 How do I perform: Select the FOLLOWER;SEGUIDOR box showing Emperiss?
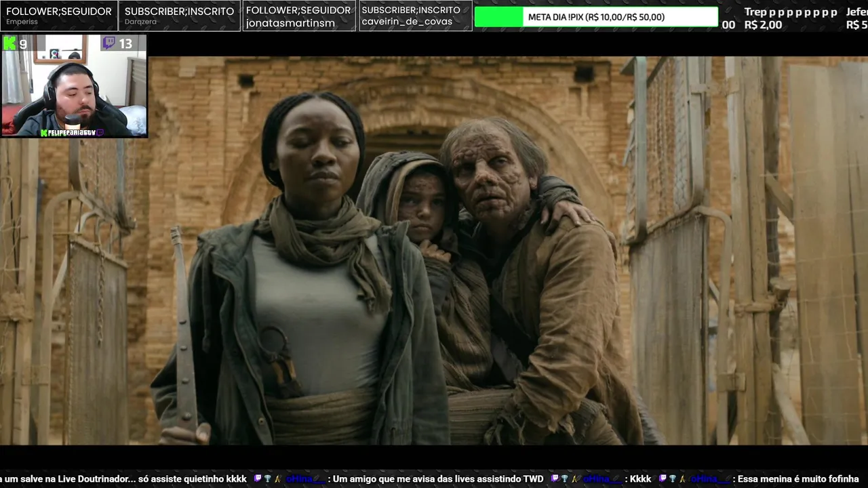point(59,16)
